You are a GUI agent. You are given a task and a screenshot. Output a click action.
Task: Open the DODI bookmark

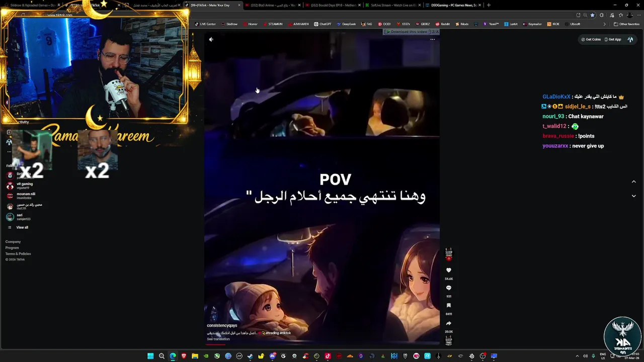click(x=384, y=24)
